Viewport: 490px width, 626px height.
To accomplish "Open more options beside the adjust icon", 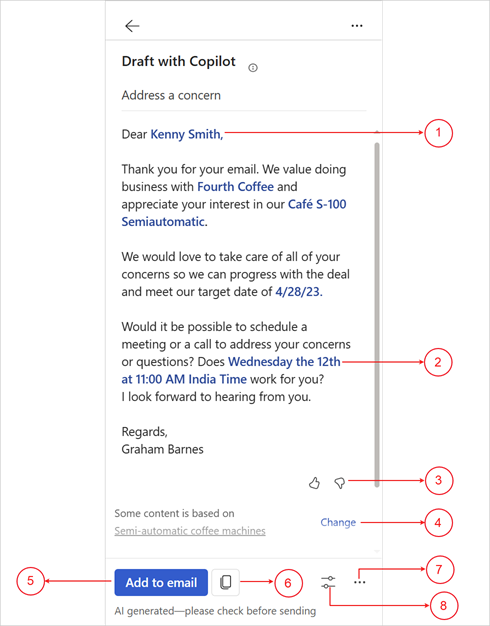I will tap(359, 582).
